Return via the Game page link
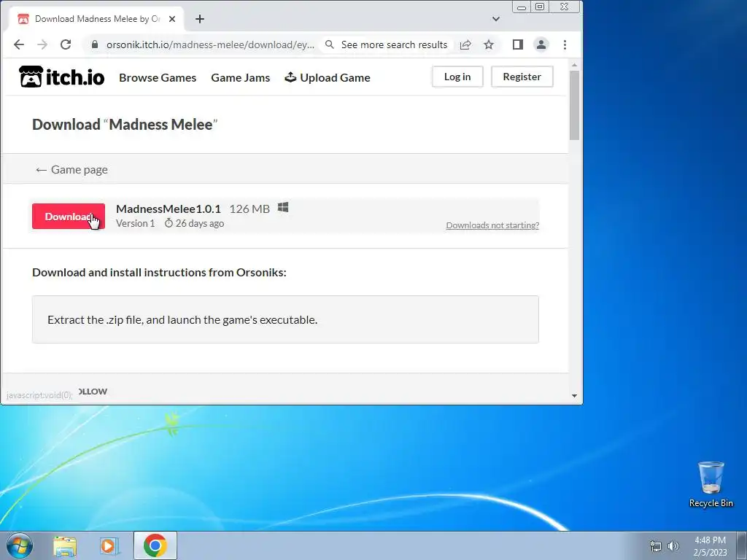 click(x=72, y=169)
